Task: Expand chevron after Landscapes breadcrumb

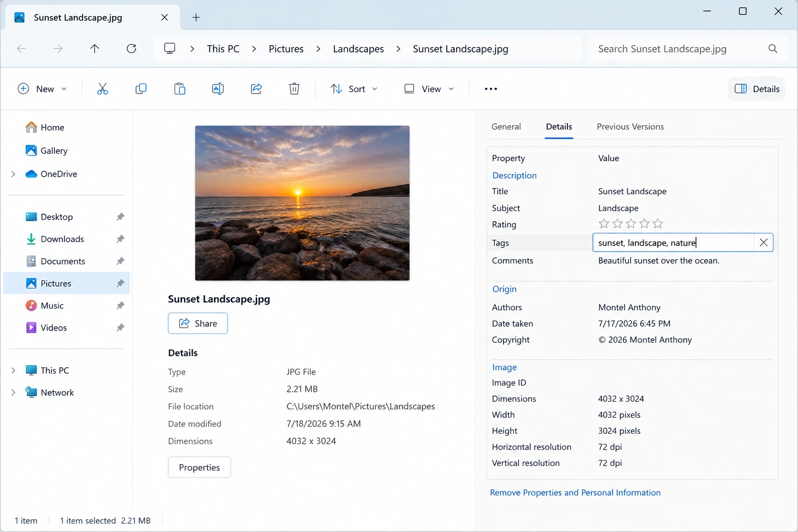Action: [398, 49]
